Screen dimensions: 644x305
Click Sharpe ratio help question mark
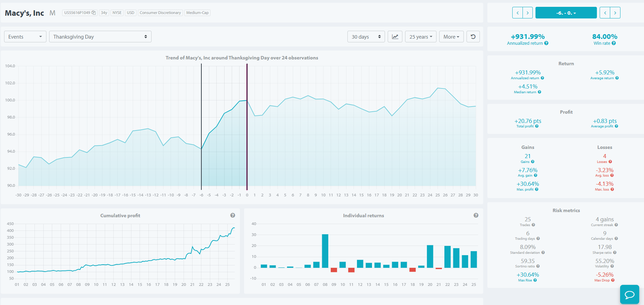point(615,253)
